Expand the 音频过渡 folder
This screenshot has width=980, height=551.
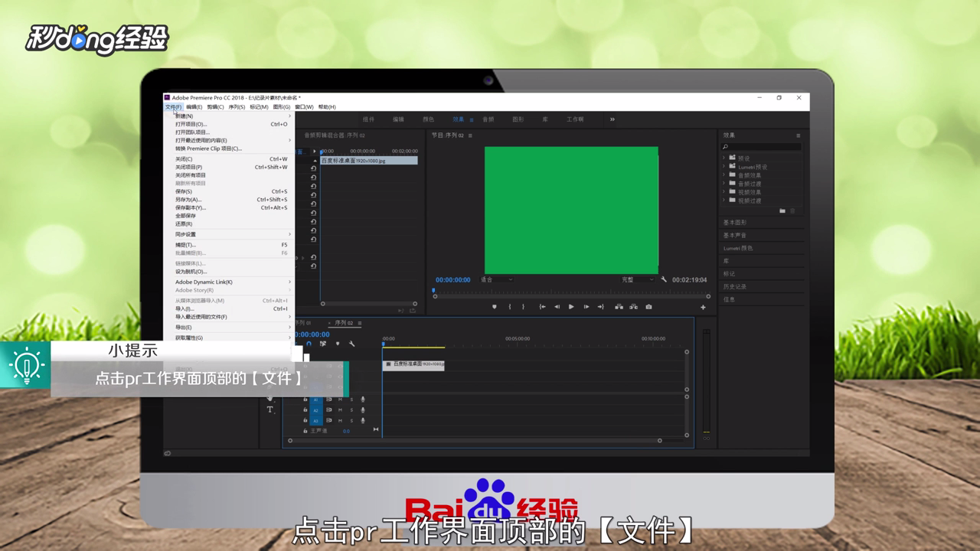724,184
